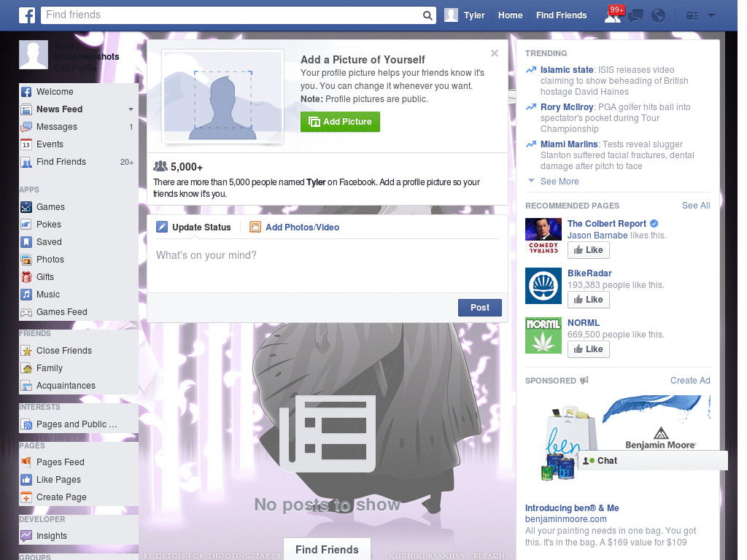Click the green Add Picture button
The height and width of the screenshot is (560, 747).
340,122
